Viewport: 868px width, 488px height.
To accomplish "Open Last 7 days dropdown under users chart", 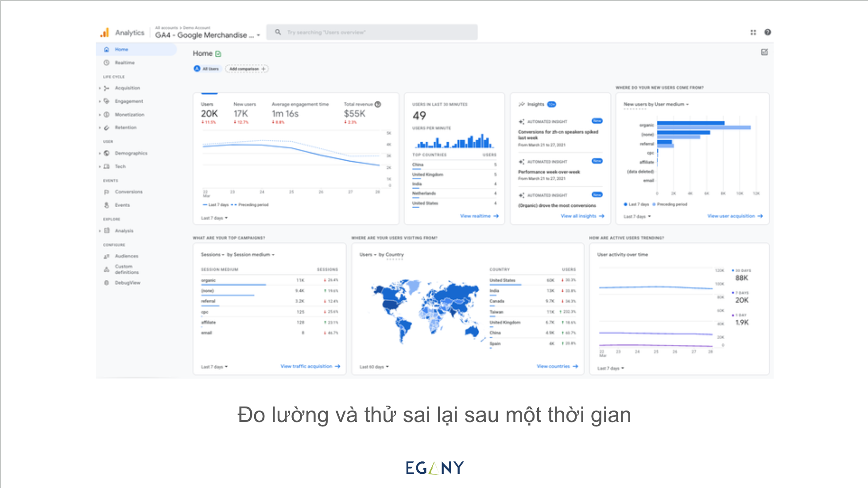I will tap(214, 218).
